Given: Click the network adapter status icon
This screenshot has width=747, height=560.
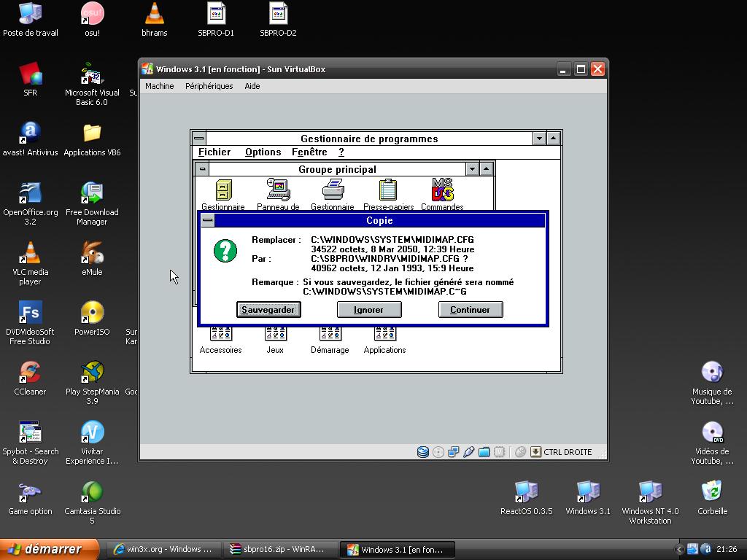Looking at the screenshot, I should point(453,452).
